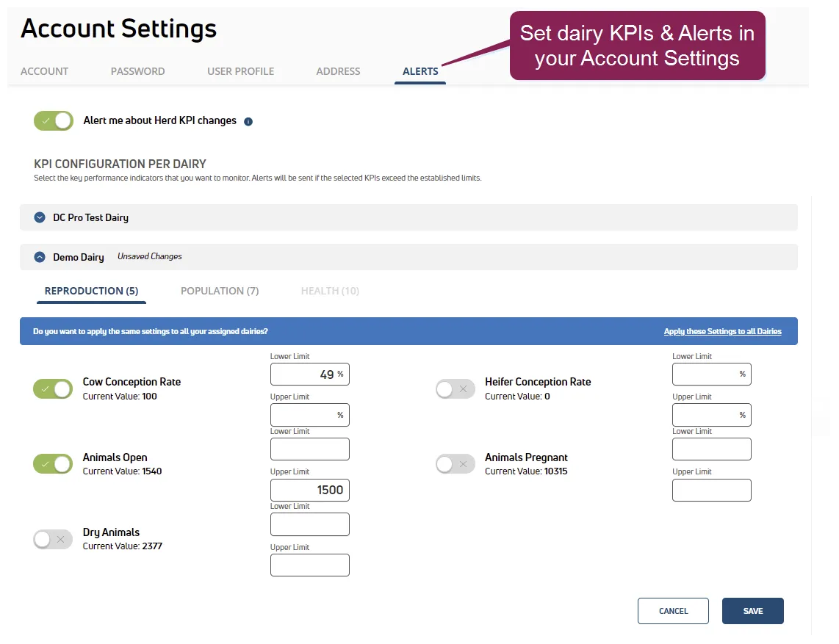The height and width of the screenshot is (644, 839).
Task: Toggle Alert me about Herd KPI changes
Action: click(x=54, y=121)
